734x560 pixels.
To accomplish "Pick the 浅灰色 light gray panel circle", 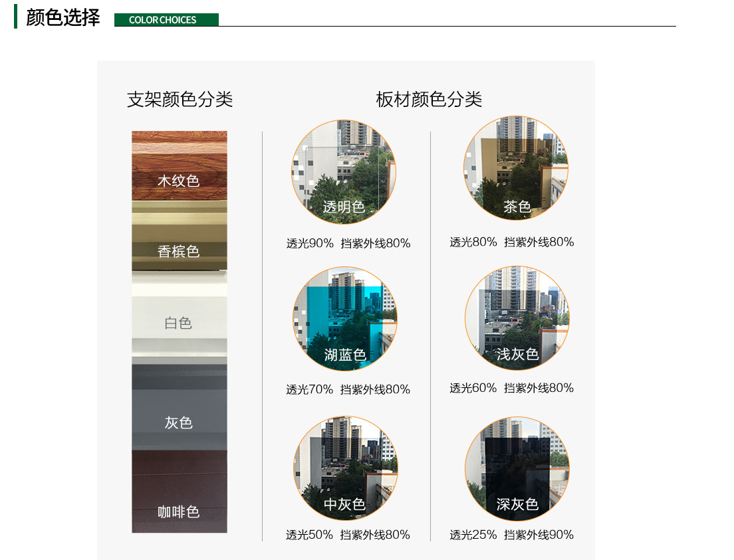I will tap(517, 318).
